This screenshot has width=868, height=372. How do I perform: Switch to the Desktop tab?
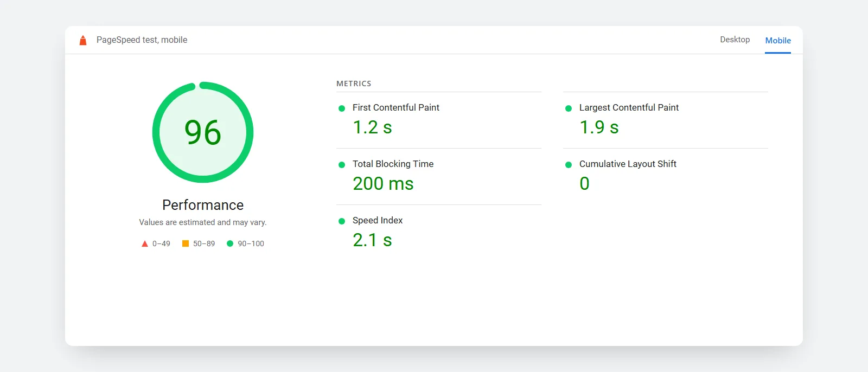[x=735, y=40]
